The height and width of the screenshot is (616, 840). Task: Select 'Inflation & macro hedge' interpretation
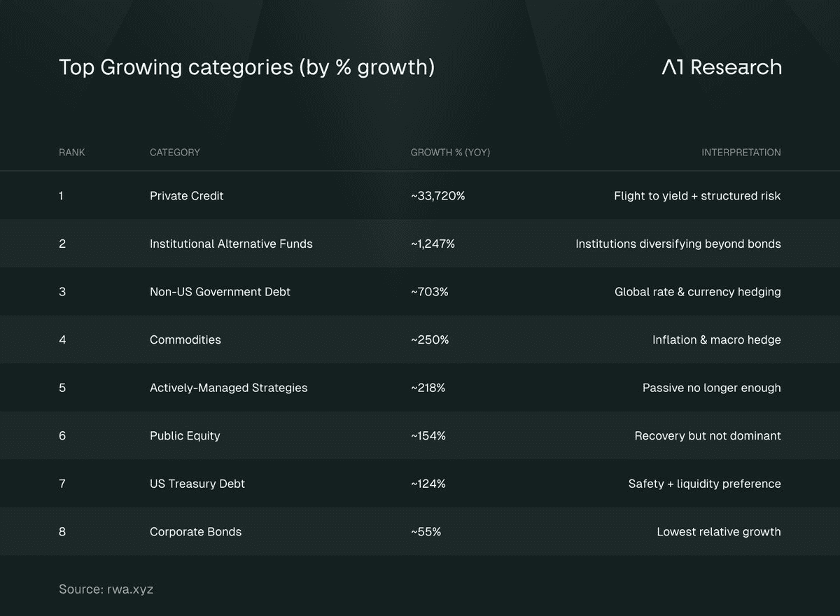click(717, 339)
